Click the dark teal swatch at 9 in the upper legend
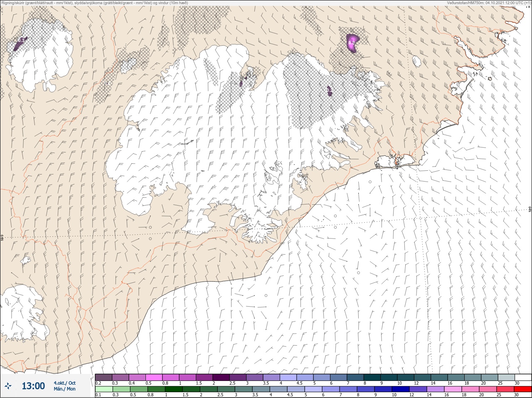532x398 pixels. click(x=389, y=378)
